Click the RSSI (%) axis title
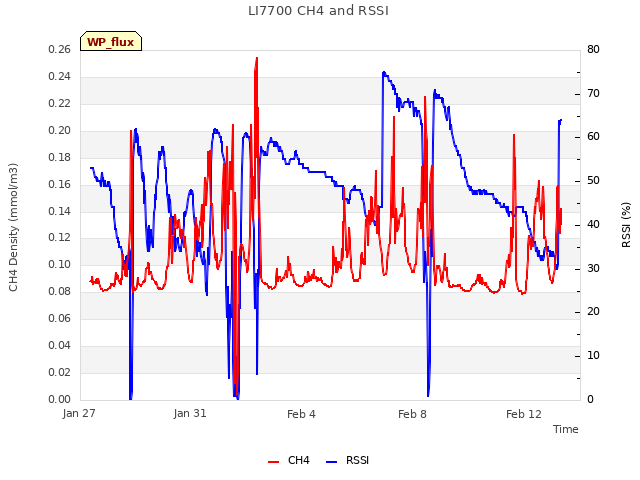This screenshot has height=480, width=640. (626, 225)
